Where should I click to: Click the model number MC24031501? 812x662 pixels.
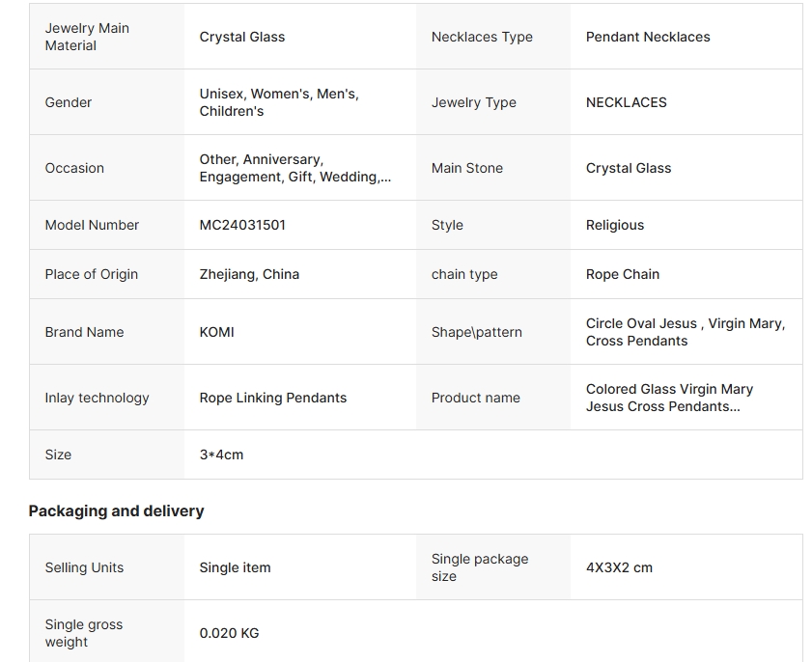pyautogui.click(x=242, y=225)
